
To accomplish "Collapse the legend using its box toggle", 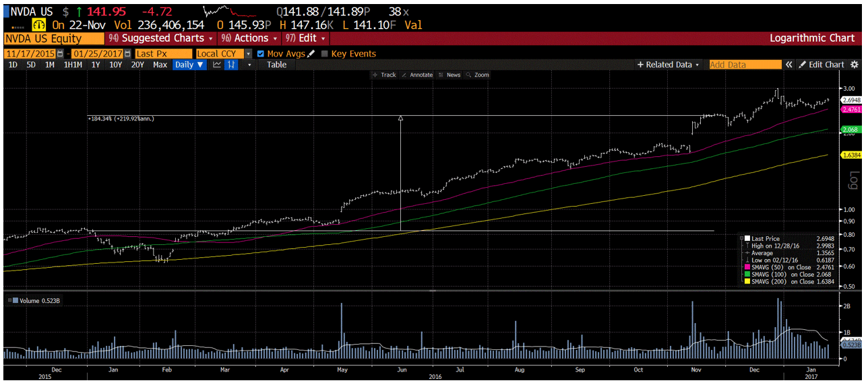I will click(741, 238).
